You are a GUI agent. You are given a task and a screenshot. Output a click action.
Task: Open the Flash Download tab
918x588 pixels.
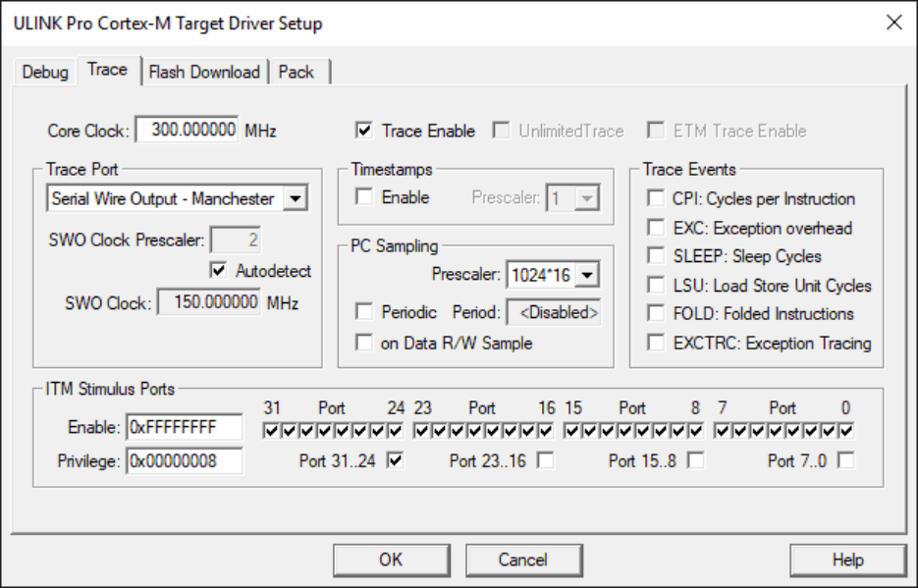coord(204,72)
